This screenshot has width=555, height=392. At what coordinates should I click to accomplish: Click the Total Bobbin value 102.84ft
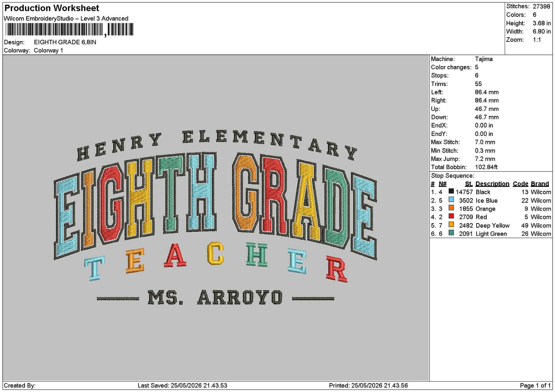tap(486, 167)
